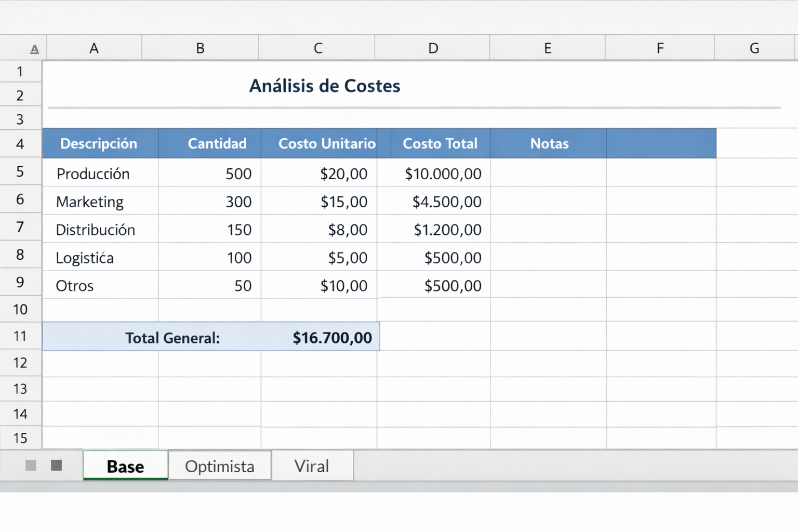The image size is (798, 532).
Task: Select column header B
Action: [x=200, y=48]
